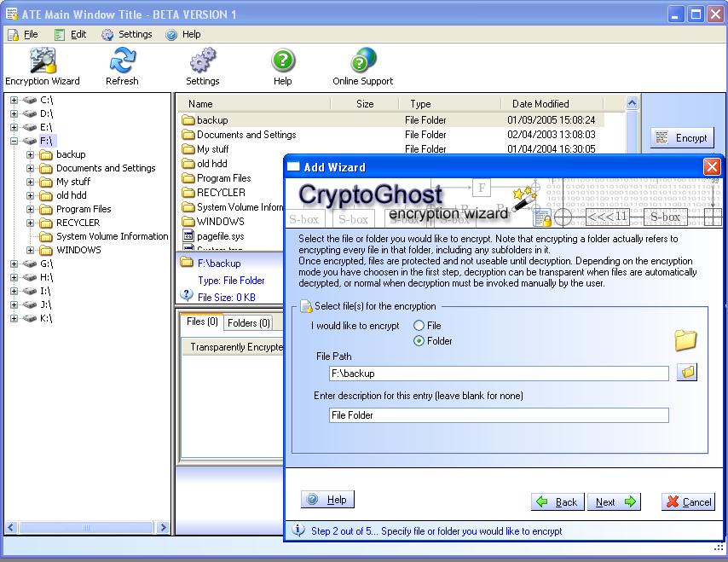This screenshot has height=562, width=728.
Task: Select the E:\ drive icon in tree
Action: pos(30,127)
